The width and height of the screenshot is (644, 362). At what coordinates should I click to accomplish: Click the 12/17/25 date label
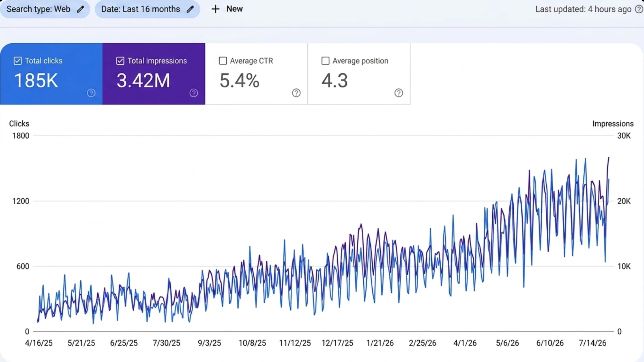337,343
